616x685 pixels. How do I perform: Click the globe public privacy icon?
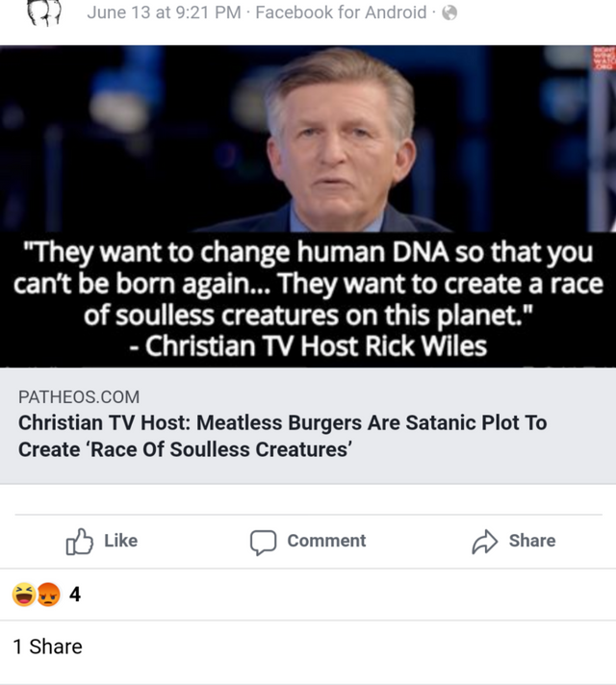point(449,13)
